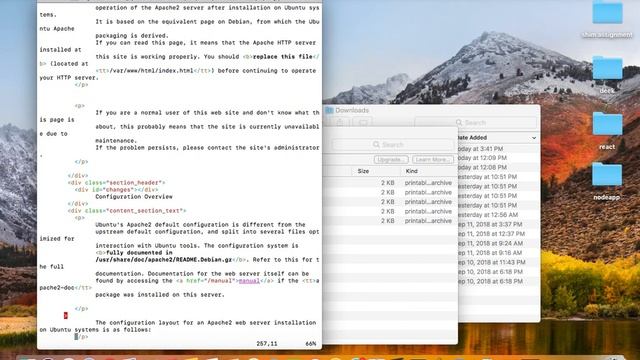The height and width of the screenshot is (360, 640).
Task: Open the desktop folder above the 'react' folder
Action: [607, 68]
